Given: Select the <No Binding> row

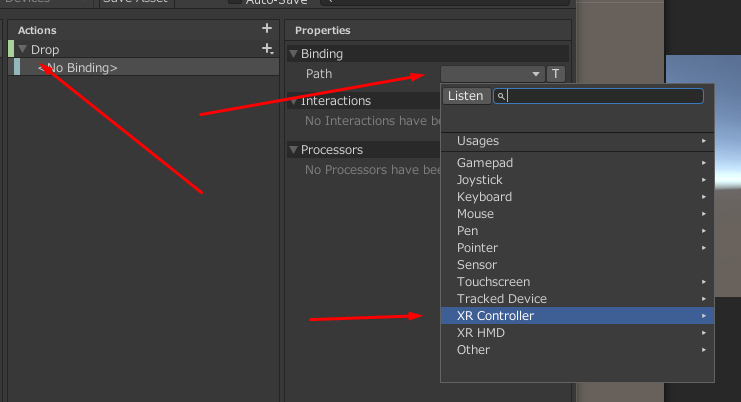Looking at the screenshot, I should [144, 67].
